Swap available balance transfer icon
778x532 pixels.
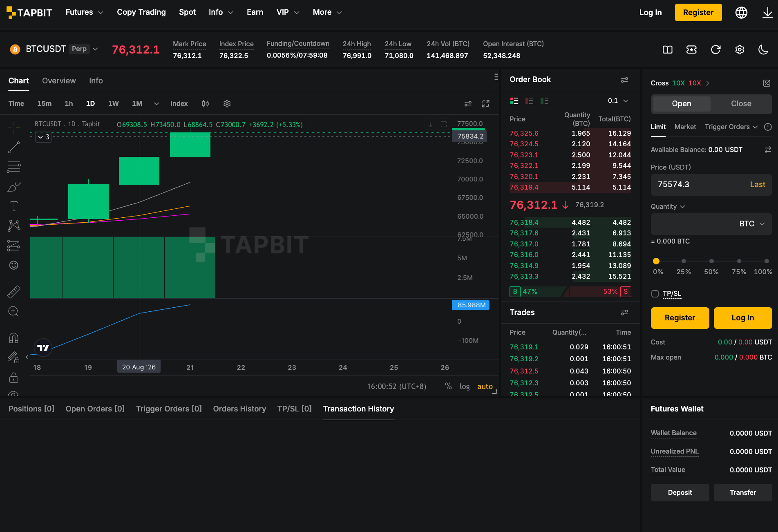click(x=768, y=150)
